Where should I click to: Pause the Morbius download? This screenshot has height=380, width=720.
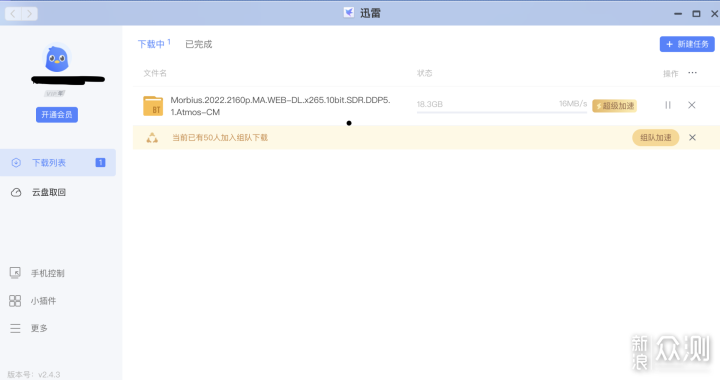[668, 105]
